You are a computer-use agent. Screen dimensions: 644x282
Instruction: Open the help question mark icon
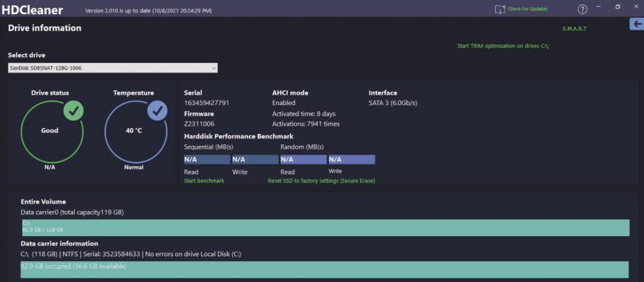[582, 10]
